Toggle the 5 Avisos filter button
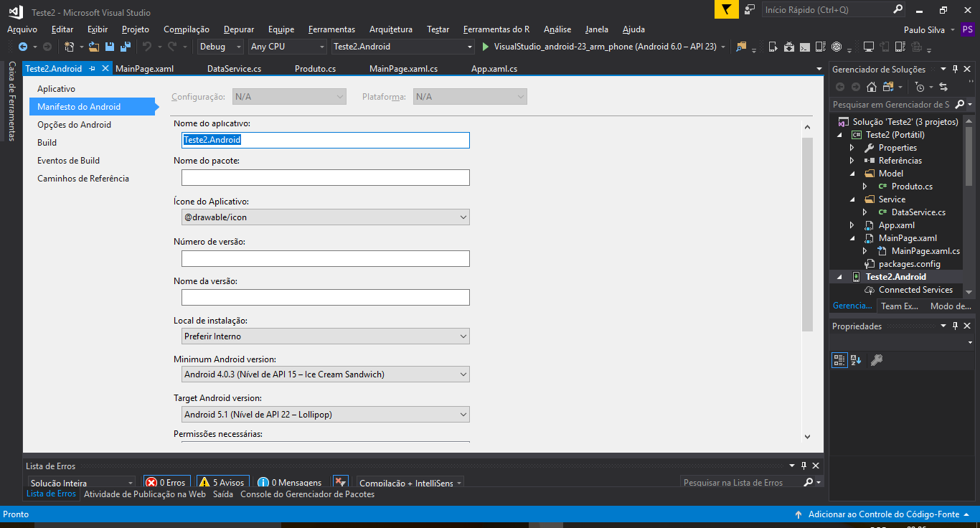Viewport: 980px width, 528px height. [x=222, y=483]
